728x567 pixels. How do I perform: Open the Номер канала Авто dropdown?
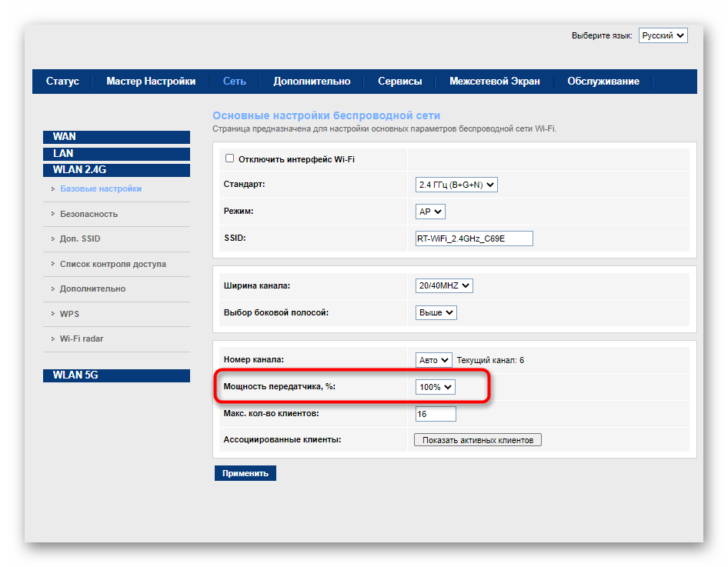pyautogui.click(x=433, y=360)
